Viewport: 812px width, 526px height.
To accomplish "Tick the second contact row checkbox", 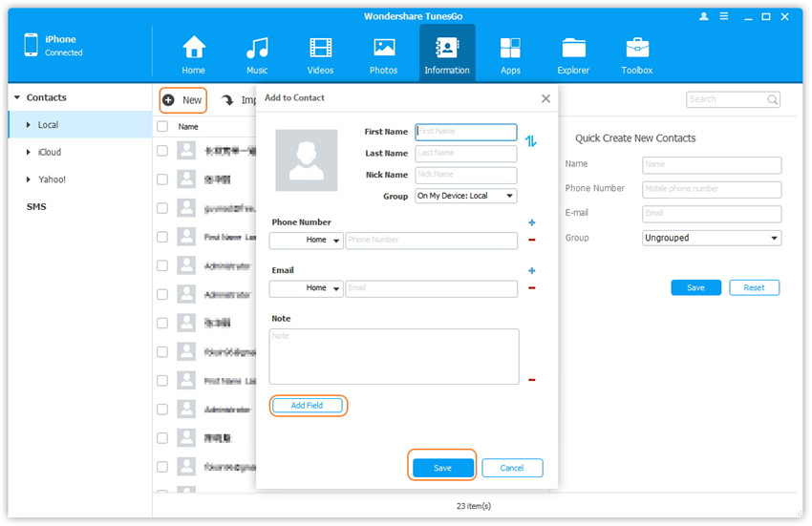I will 162,179.
